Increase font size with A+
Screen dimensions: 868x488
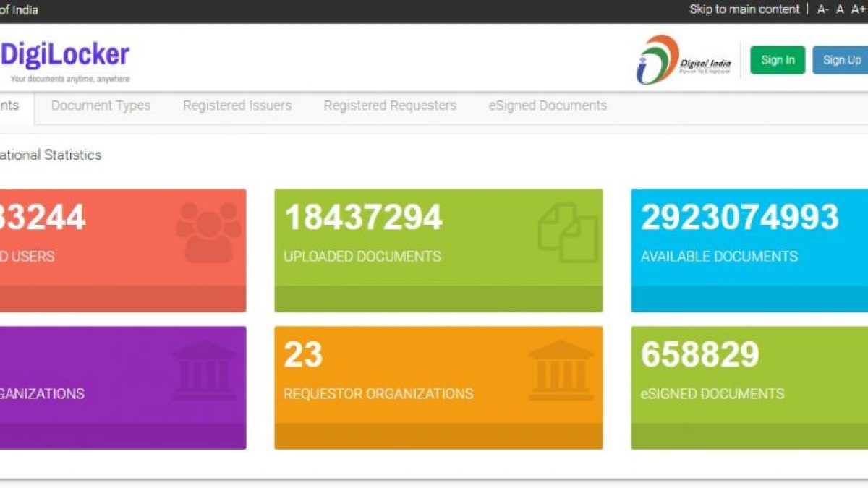[x=858, y=9]
